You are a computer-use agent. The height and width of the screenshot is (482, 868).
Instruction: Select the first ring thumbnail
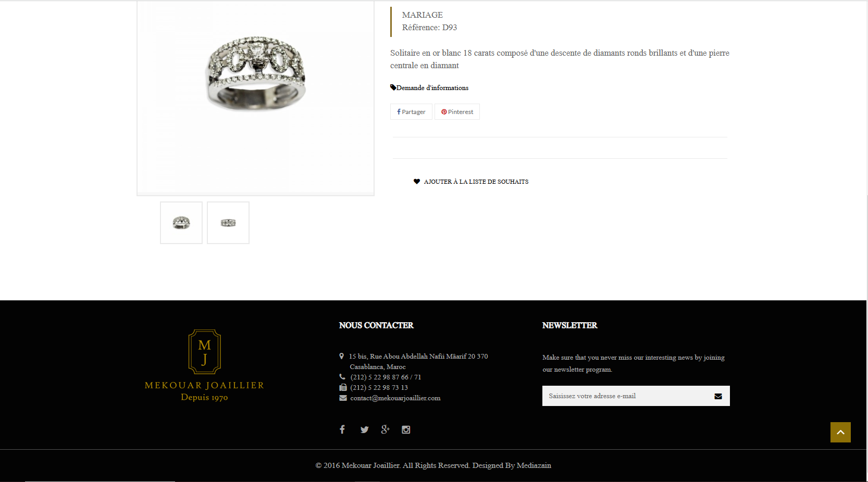tap(181, 223)
